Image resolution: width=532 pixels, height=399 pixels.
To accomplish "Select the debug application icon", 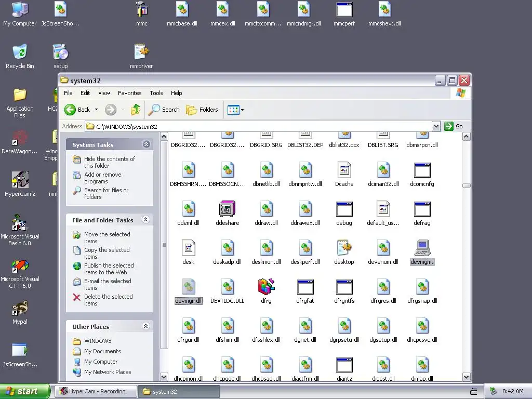I will click(344, 209).
